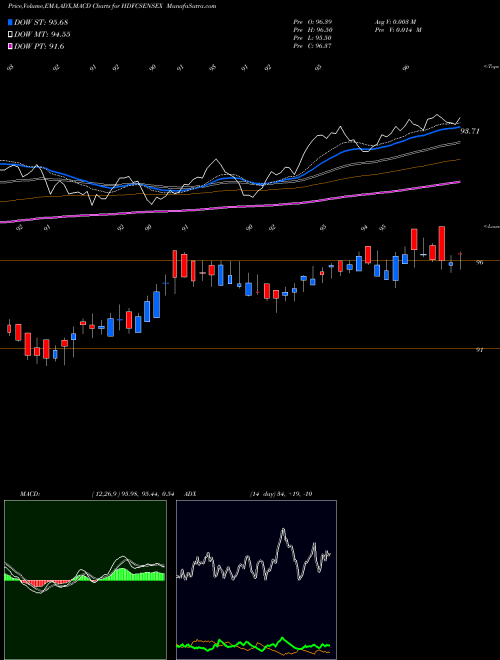The image size is (500, 660).
Task: Select the 'DOW MT: 94.55' legend text
Action: (42, 35)
